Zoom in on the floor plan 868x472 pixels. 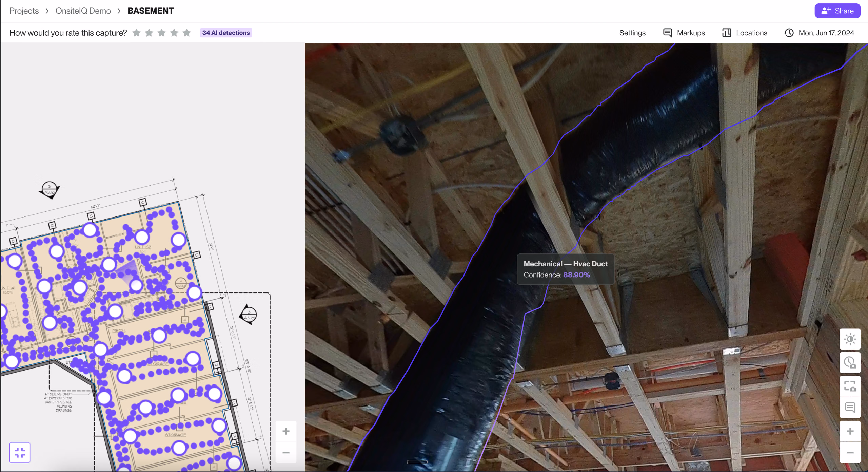click(286, 431)
